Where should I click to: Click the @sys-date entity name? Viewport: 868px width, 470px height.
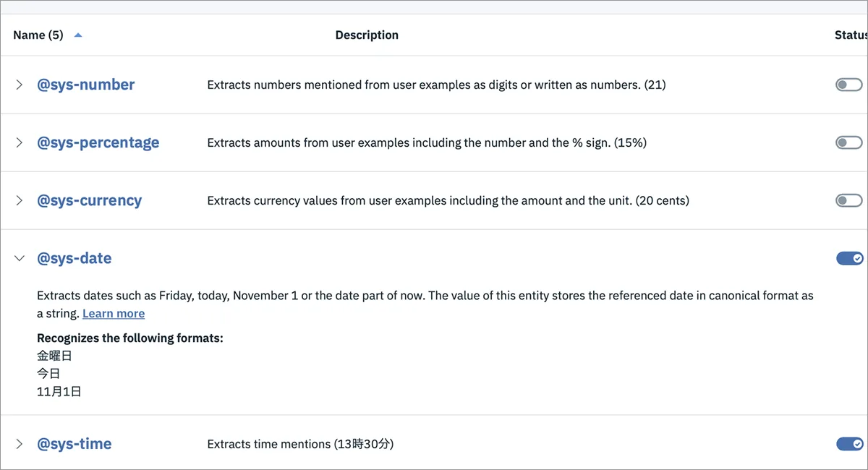pos(75,258)
